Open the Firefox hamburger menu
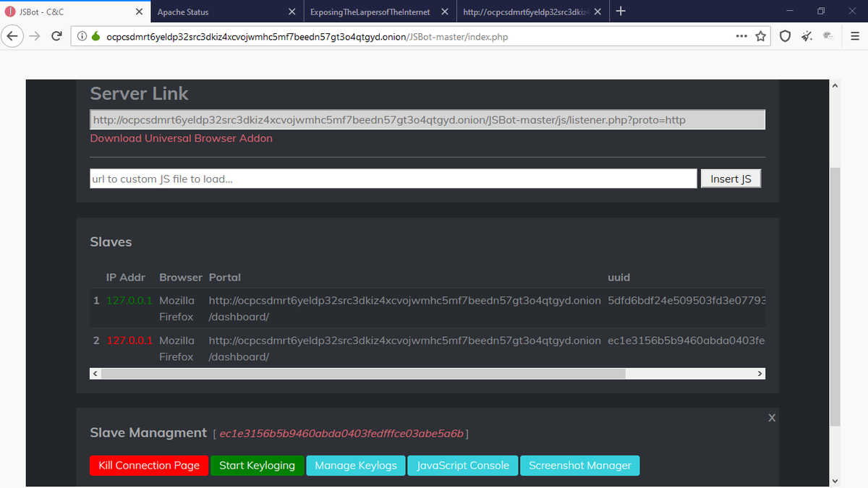Viewport: 868px width, 488px height. click(x=854, y=36)
